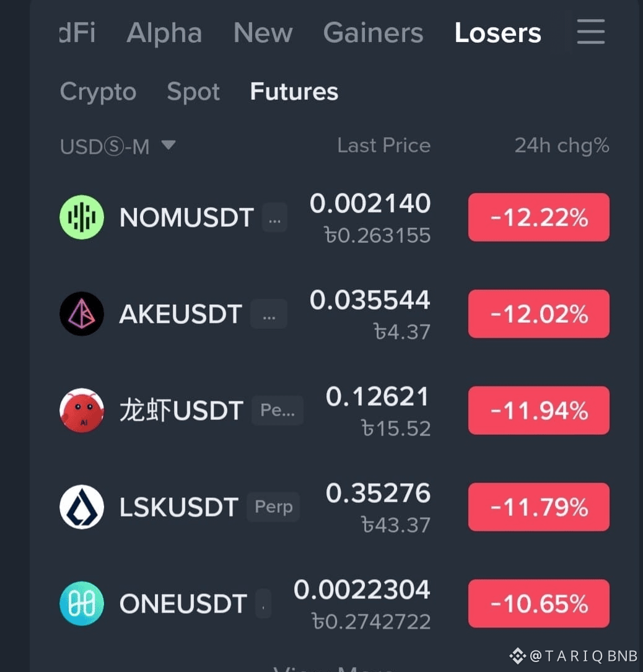Open the hamburger menu icon beside Losers
Screen dimensions: 643x672
click(591, 32)
